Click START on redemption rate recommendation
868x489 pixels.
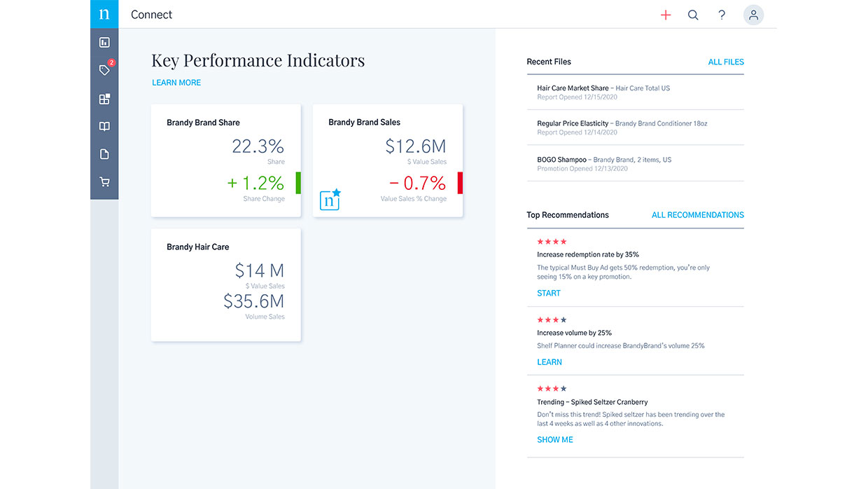[549, 294]
